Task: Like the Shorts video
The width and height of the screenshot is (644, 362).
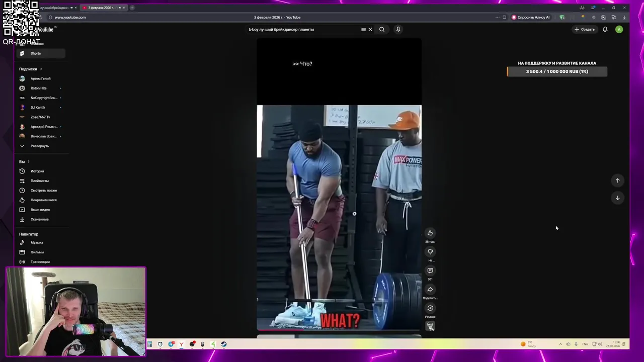Action: (x=430, y=233)
